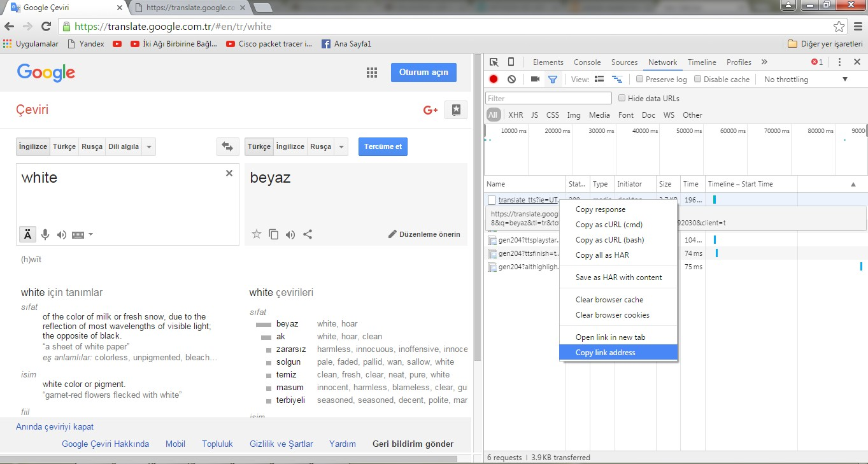The image size is (868, 464).
Task: Click the DevTools inspect element icon
Action: point(494,62)
